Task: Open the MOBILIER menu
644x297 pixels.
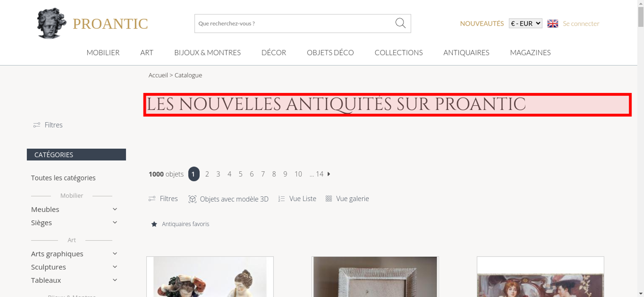Action: pos(103,52)
